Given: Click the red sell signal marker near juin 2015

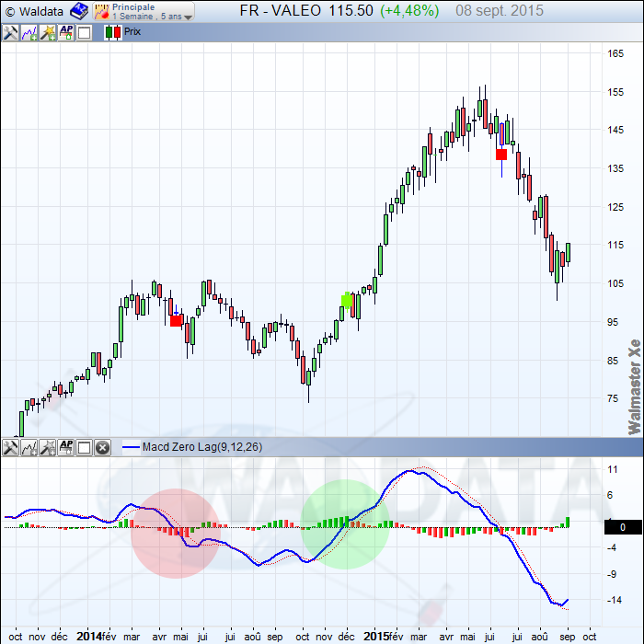Looking at the screenshot, I should coord(501,155).
